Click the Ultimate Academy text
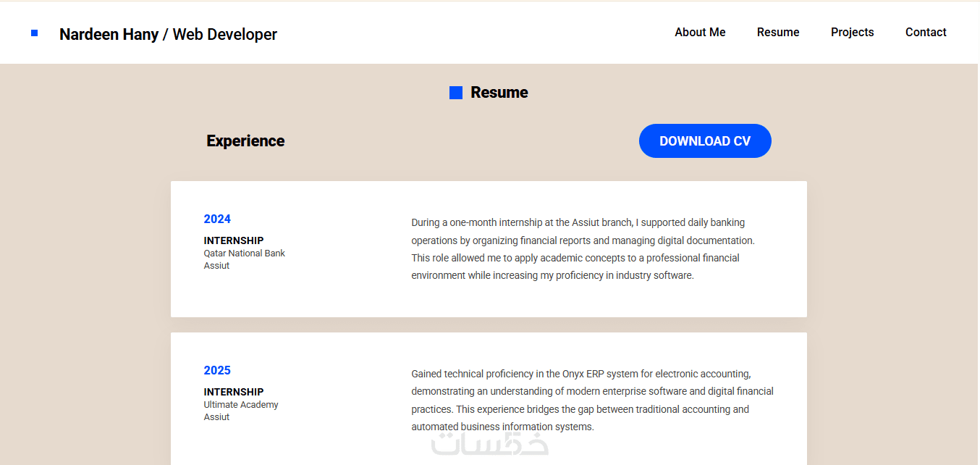The image size is (980, 465). [x=241, y=405]
